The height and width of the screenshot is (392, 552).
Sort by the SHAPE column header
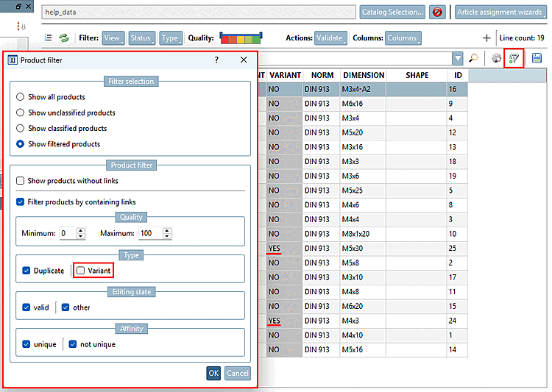click(x=417, y=75)
